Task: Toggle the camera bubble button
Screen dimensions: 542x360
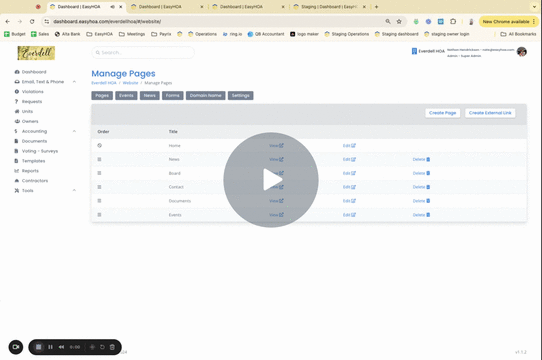Action: pos(16,347)
